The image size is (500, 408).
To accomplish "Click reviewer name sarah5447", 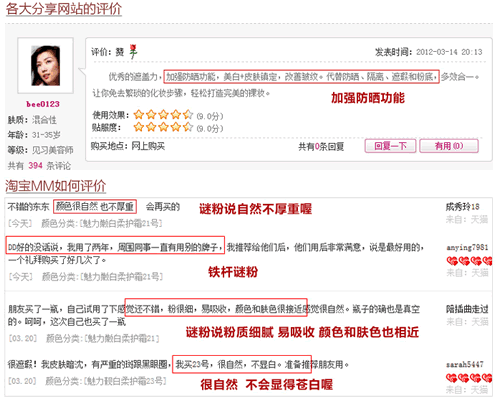I will pyautogui.click(x=465, y=364).
